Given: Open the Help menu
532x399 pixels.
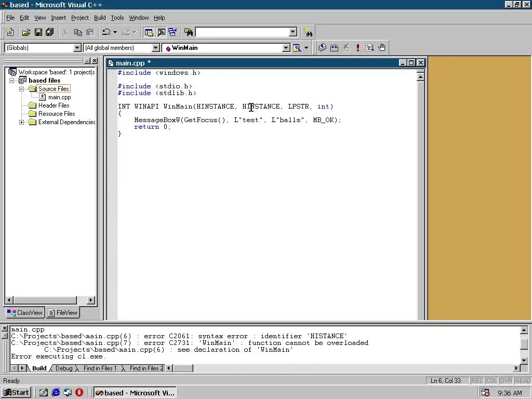Looking at the screenshot, I should pos(159,18).
